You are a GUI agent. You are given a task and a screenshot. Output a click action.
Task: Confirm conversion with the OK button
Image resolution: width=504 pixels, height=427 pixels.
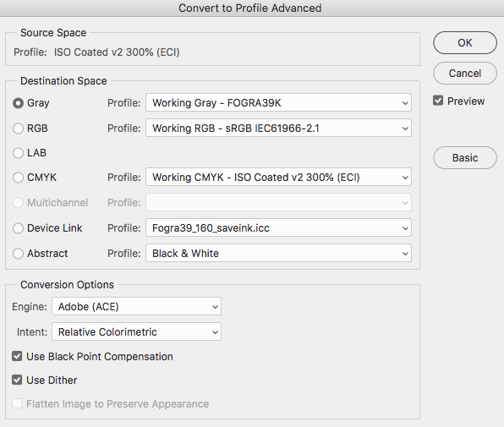point(465,43)
